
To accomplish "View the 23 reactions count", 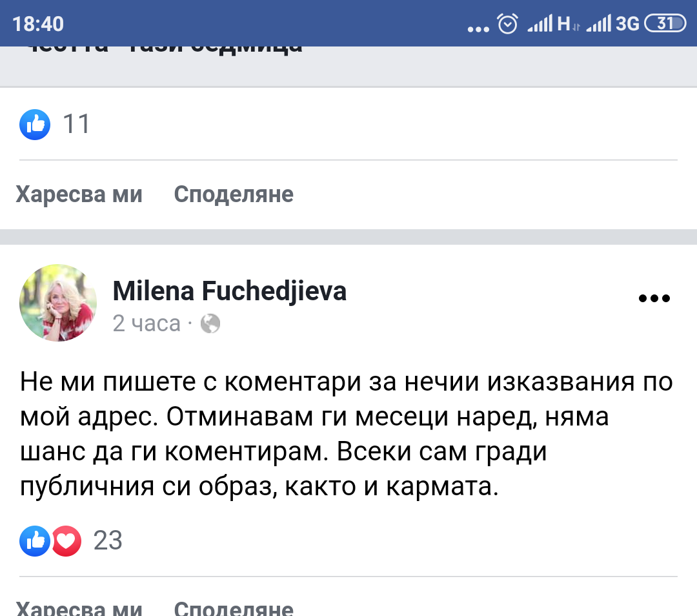I will click(108, 540).
